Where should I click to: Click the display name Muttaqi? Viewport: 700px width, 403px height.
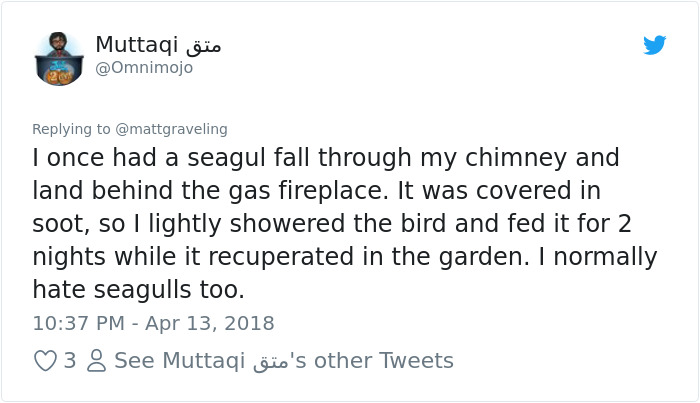pyautogui.click(x=136, y=44)
